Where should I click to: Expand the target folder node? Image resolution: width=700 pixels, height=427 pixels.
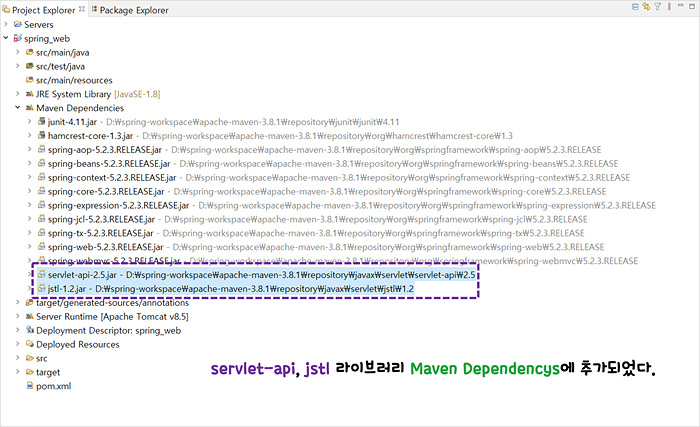point(17,371)
